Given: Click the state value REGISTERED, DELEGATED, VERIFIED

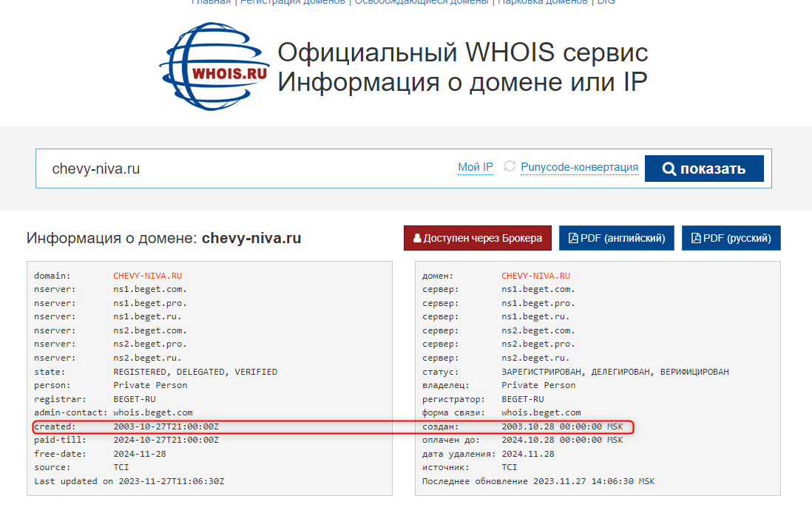Looking at the screenshot, I should pos(195,372).
